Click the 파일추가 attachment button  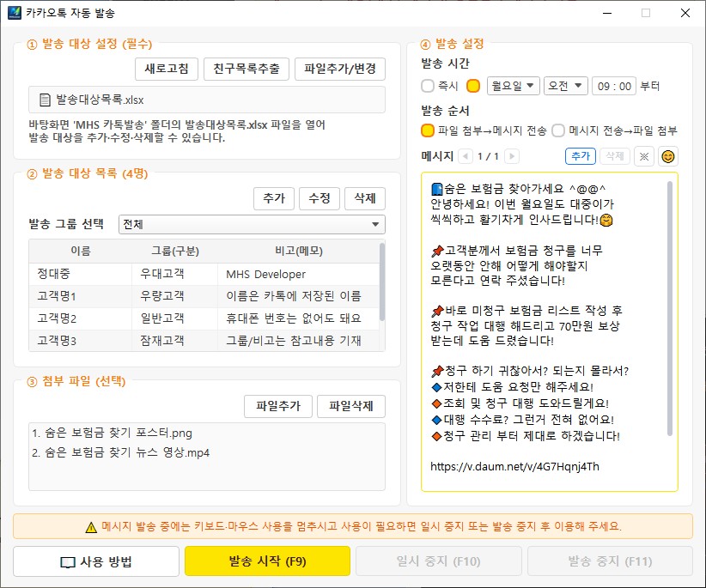[x=278, y=406]
